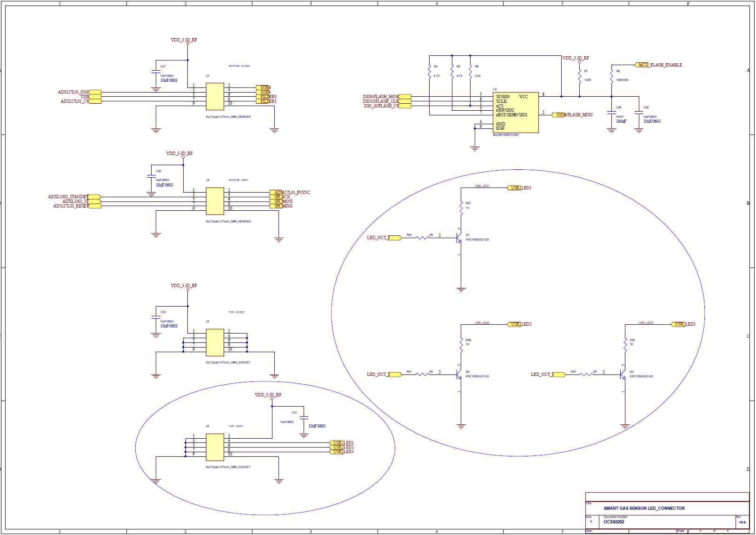Click revision value V0.5

(x=742, y=522)
